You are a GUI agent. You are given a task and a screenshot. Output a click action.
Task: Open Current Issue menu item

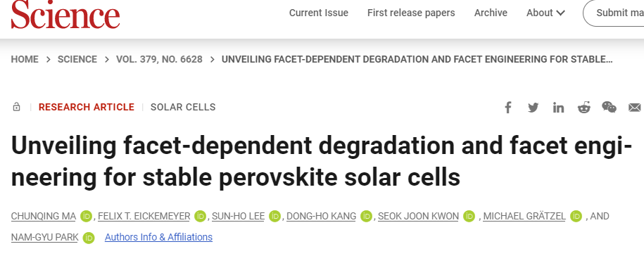pos(319,13)
